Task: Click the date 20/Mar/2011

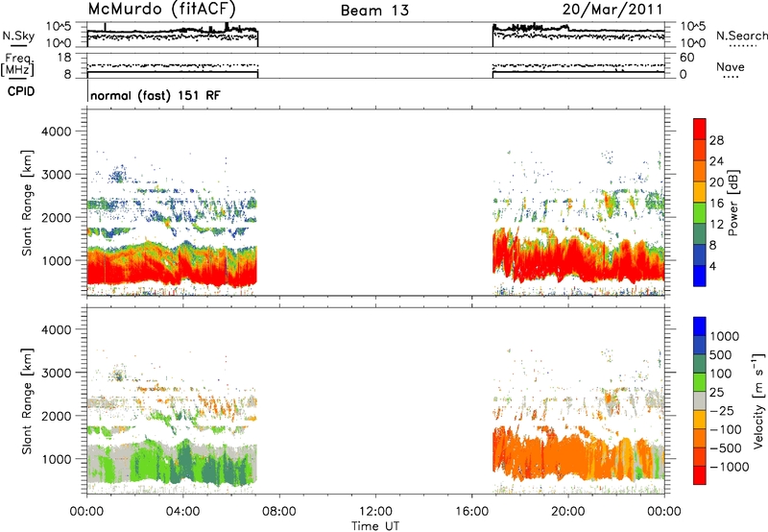Action: (x=612, y=10)
